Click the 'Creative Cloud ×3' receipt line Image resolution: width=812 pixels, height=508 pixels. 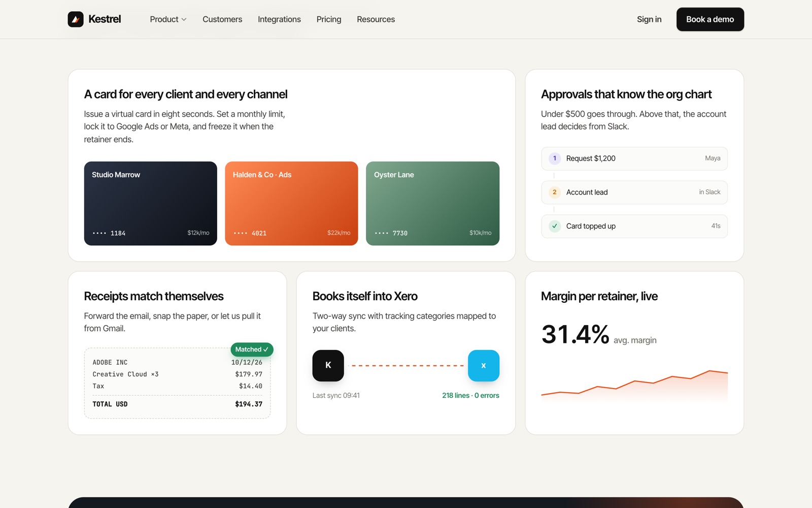125,374
